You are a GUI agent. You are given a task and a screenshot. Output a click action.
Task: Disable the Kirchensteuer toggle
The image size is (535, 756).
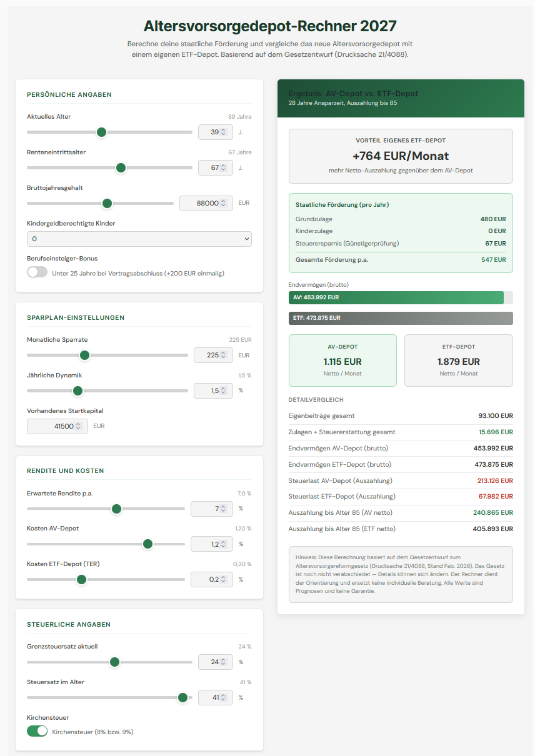point(37,731)
